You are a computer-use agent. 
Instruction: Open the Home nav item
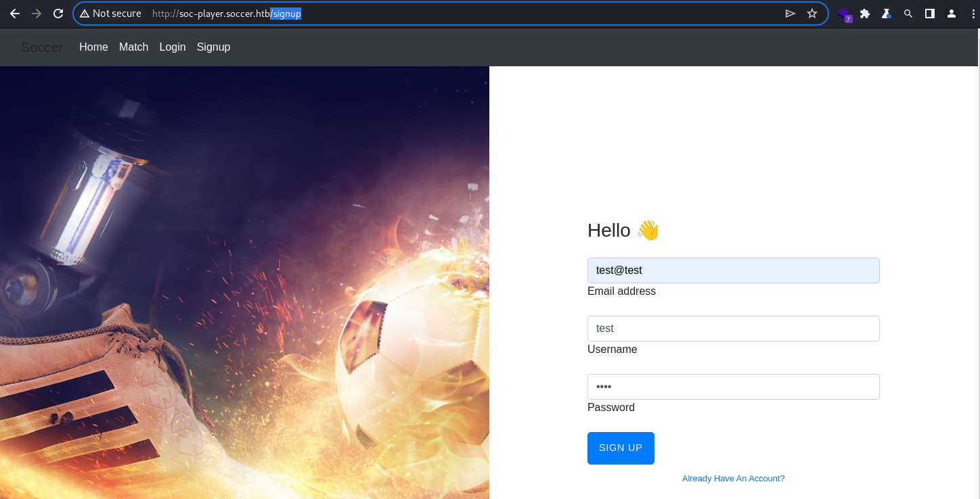pos(93,47)
